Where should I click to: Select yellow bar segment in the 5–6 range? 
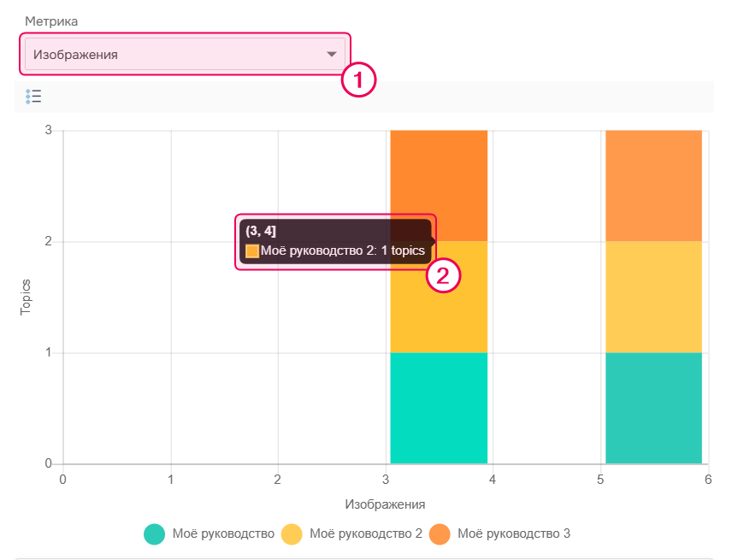653,297
